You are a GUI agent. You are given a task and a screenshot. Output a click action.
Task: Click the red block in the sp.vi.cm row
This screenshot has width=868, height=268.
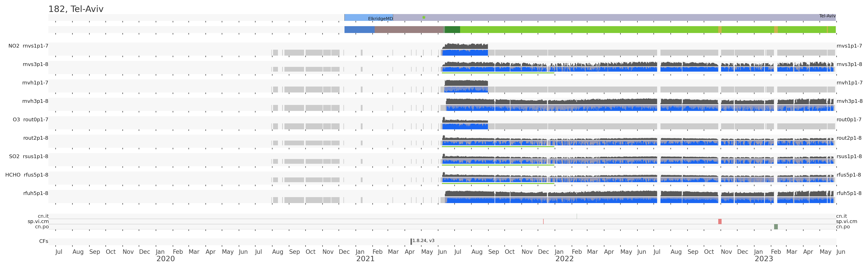720,221
